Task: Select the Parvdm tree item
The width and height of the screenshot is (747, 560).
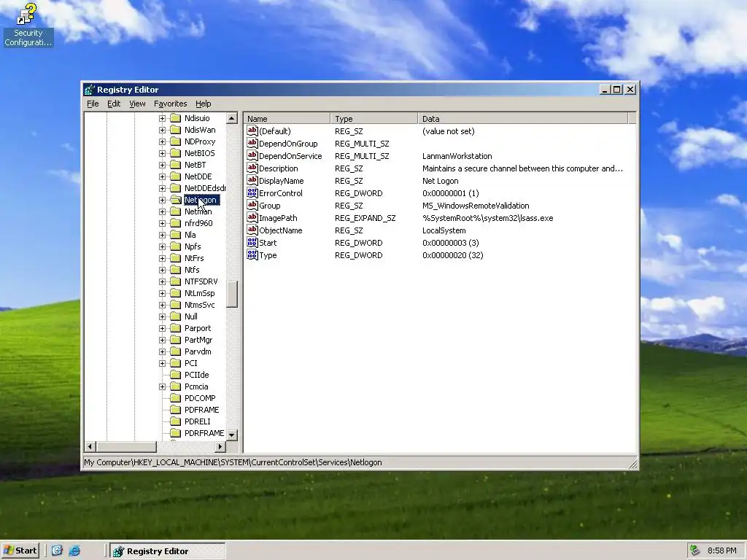Action: [x=197, y=351]
